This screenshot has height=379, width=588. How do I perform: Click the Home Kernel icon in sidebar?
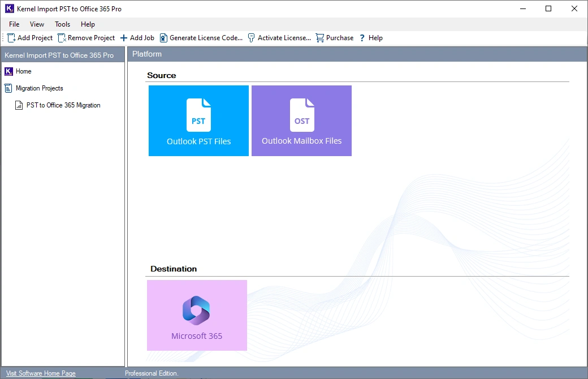[x=8, y=71]
